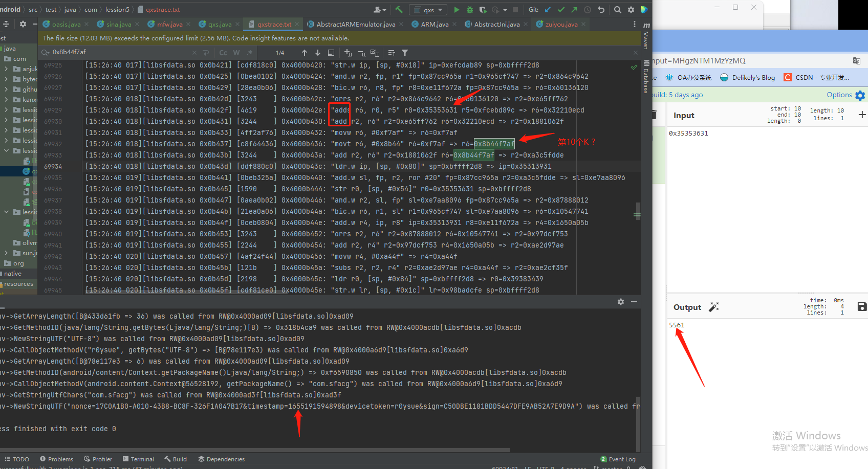Switch to the sina.java tab
The width and height of the screenshot is (868, 469).
119,24
